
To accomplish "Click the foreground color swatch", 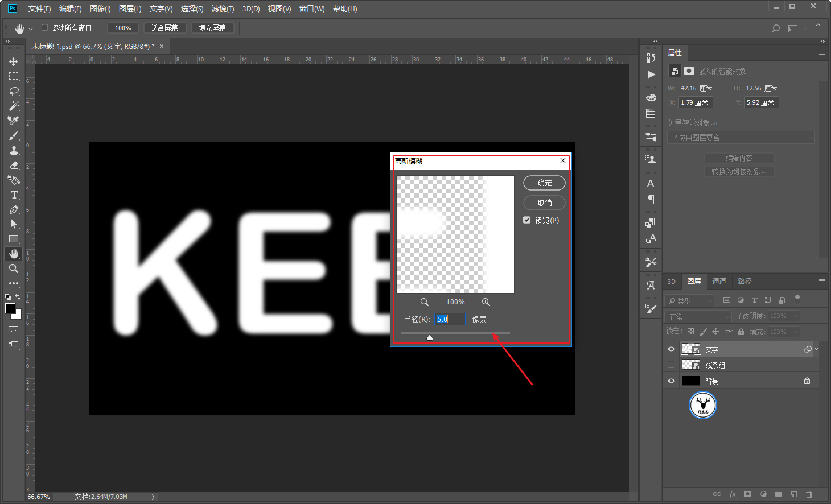I will coord(10,308).
